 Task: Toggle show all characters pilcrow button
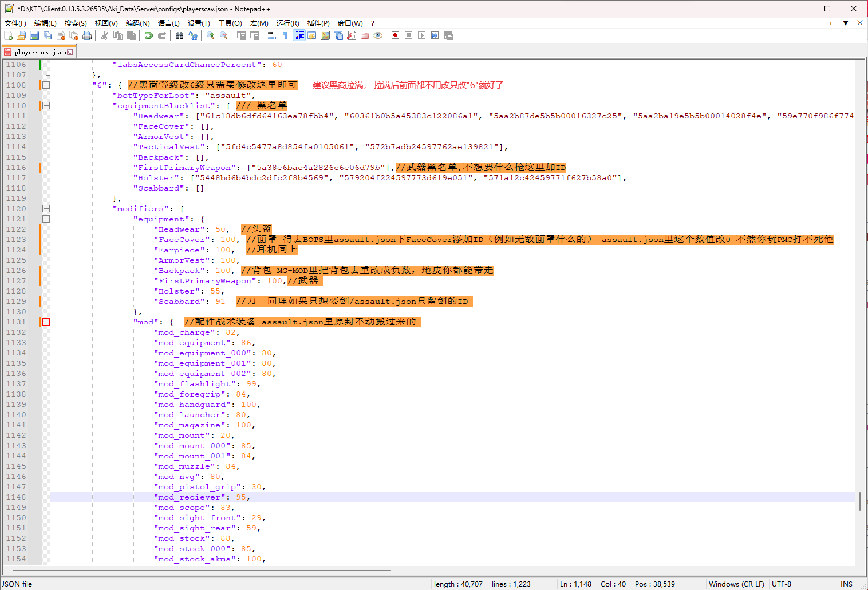point(285,35)
